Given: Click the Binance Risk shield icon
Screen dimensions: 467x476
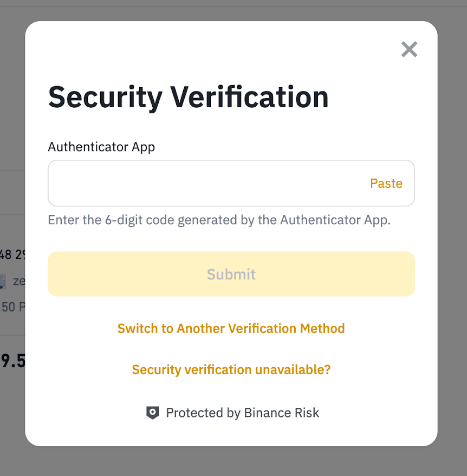Looking at the screenshot, I should pos(153,413).
